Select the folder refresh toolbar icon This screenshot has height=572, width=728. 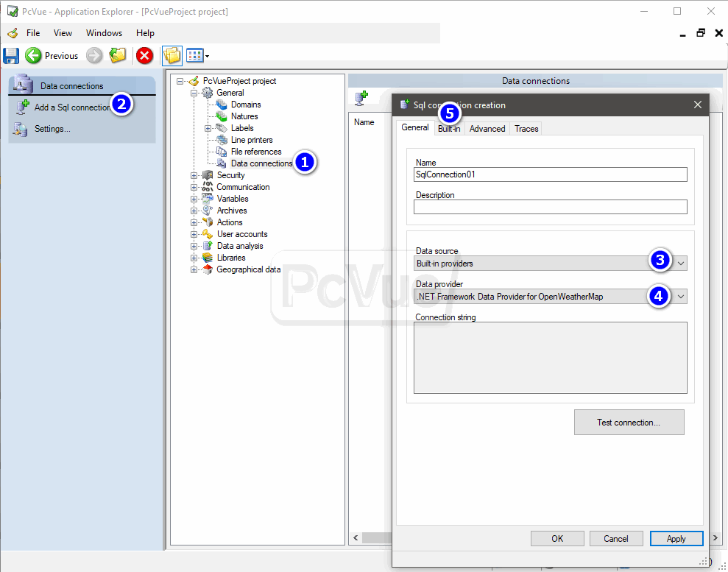click(x=118, y=55)
